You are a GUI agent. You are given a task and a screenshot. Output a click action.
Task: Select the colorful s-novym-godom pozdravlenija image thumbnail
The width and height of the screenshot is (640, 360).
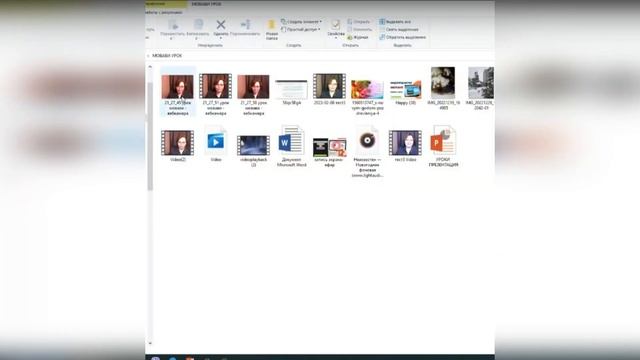[x=367, y=90]
